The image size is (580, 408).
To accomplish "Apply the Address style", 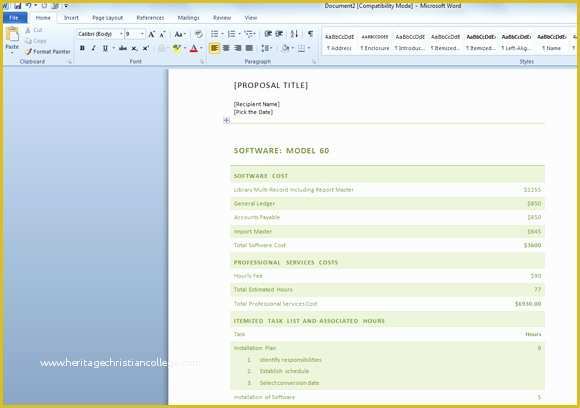I will point(339,42).
